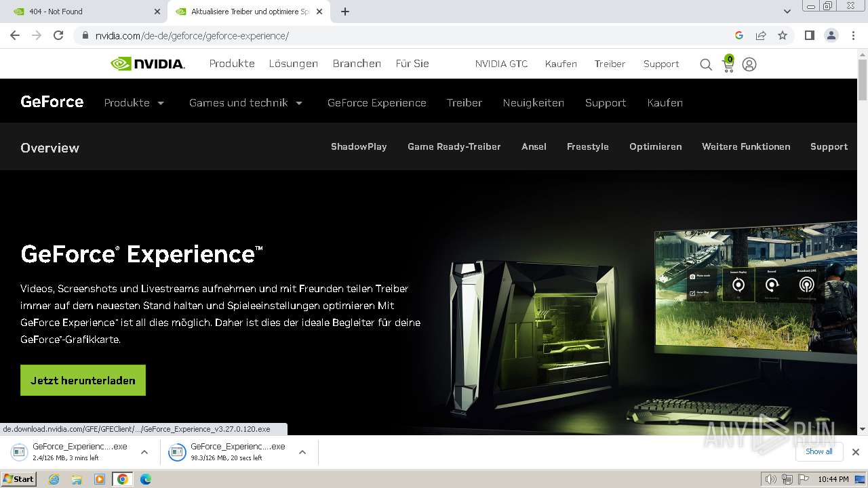Open Neuigkeiten in the GeForce nav
Viewport: 868px width, 488px height.
[x=533, y=103]
